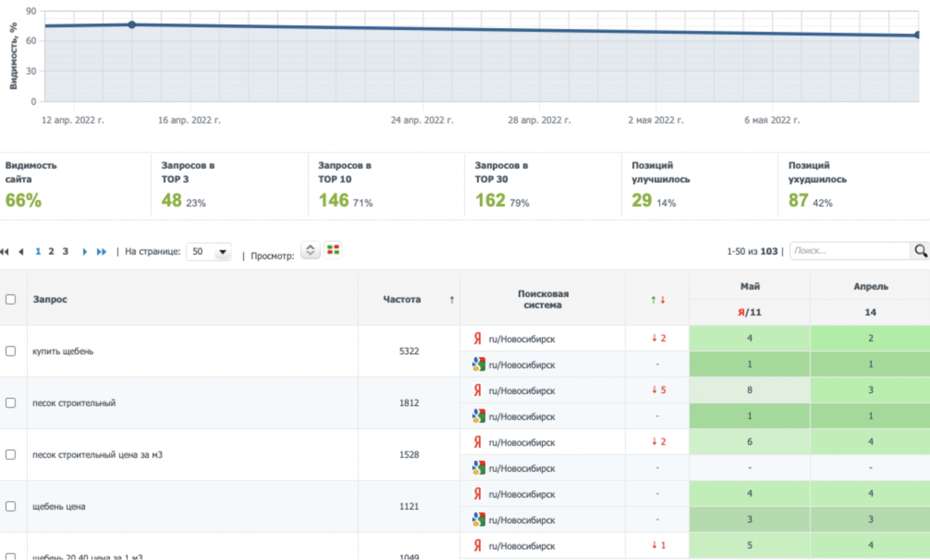Click the Апрель month header
Viewport: 930px width, 560px height.
pyautogui.click(x=871, y=287)
